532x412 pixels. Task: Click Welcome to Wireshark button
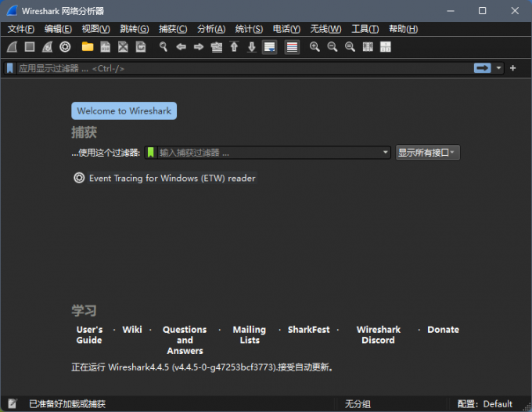coord(124,110)
